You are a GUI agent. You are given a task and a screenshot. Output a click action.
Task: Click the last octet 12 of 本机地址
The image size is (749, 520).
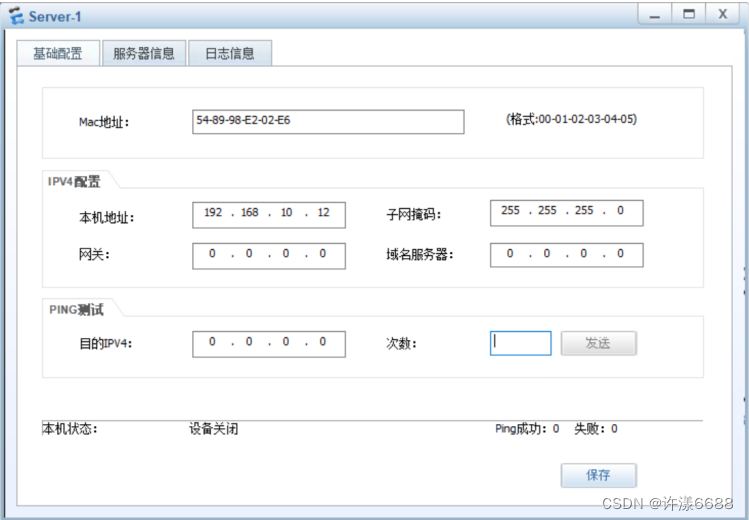[323, 212]
